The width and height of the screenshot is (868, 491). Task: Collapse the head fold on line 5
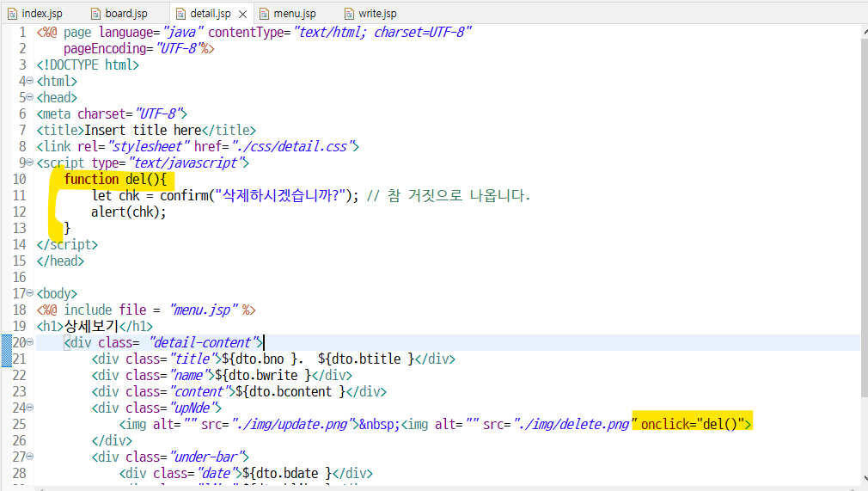[x=30, y=97]
